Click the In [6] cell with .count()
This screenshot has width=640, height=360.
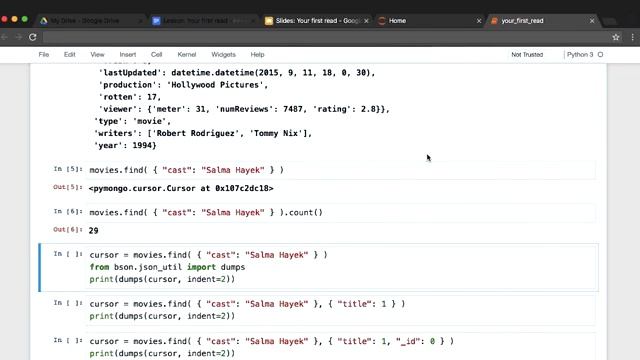(x=342, y=213)
